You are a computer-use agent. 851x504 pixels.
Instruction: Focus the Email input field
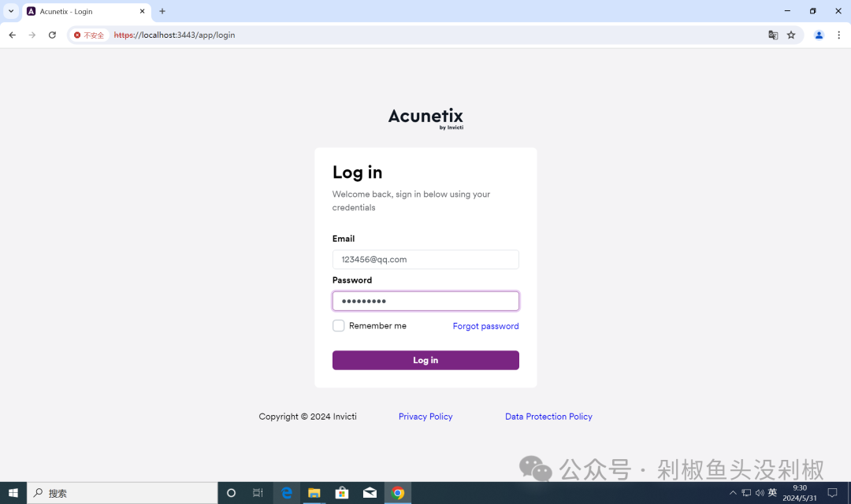[x=425, y=259]
